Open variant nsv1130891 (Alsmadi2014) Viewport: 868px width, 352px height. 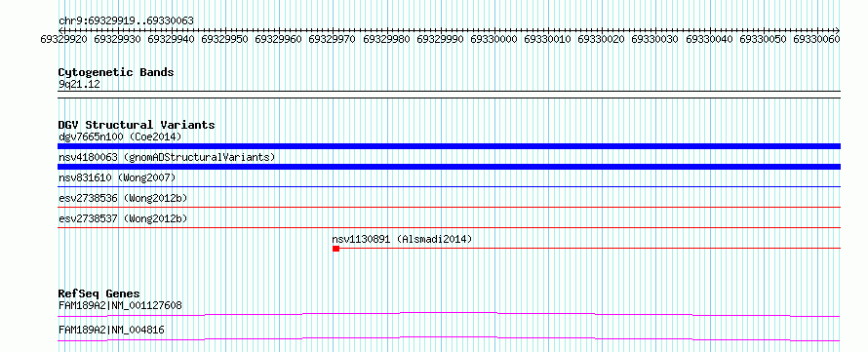point(402,239)
